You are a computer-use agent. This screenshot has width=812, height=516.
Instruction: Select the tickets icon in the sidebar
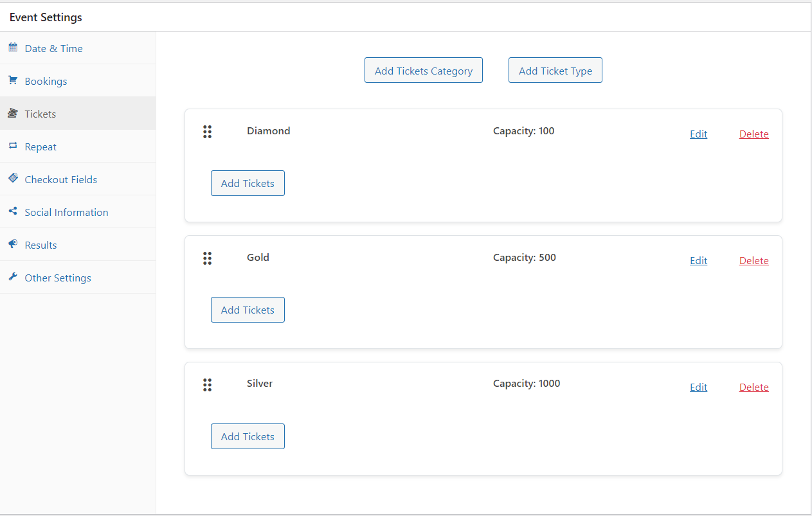coord(12,113)
